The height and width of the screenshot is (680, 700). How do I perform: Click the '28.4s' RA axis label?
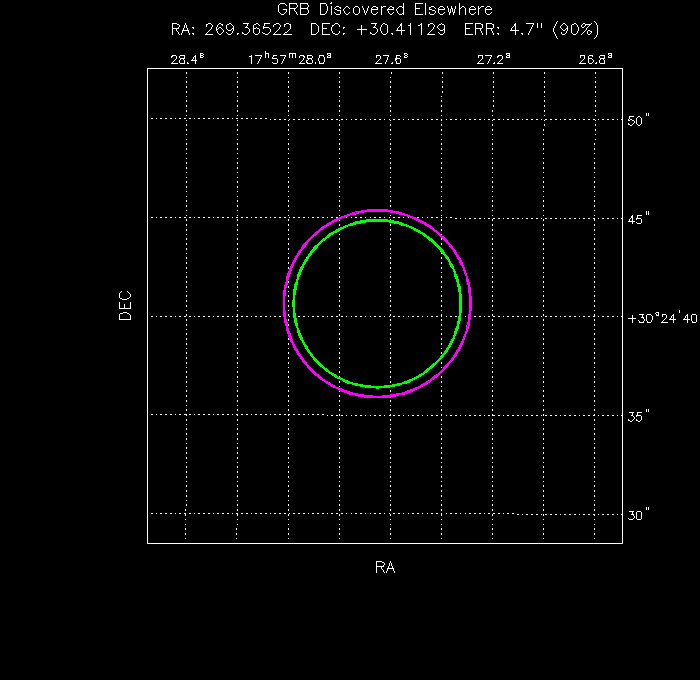188,59
